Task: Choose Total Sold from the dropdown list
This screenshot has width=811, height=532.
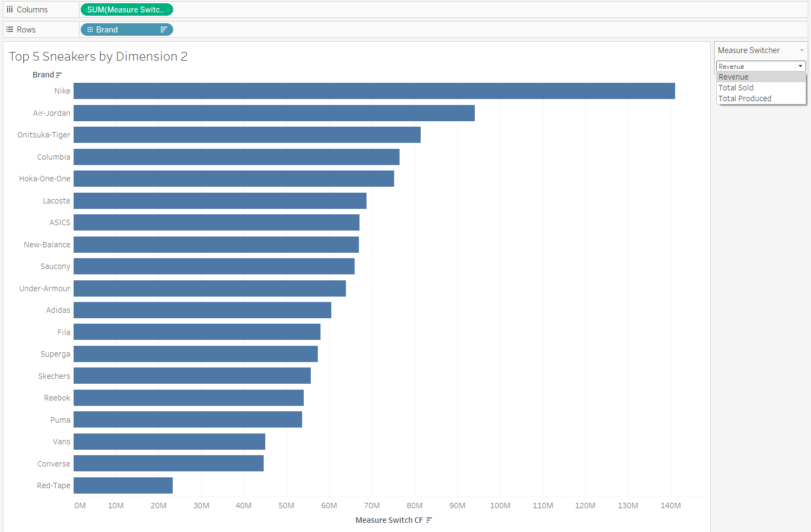Action: tap(761, 88)
